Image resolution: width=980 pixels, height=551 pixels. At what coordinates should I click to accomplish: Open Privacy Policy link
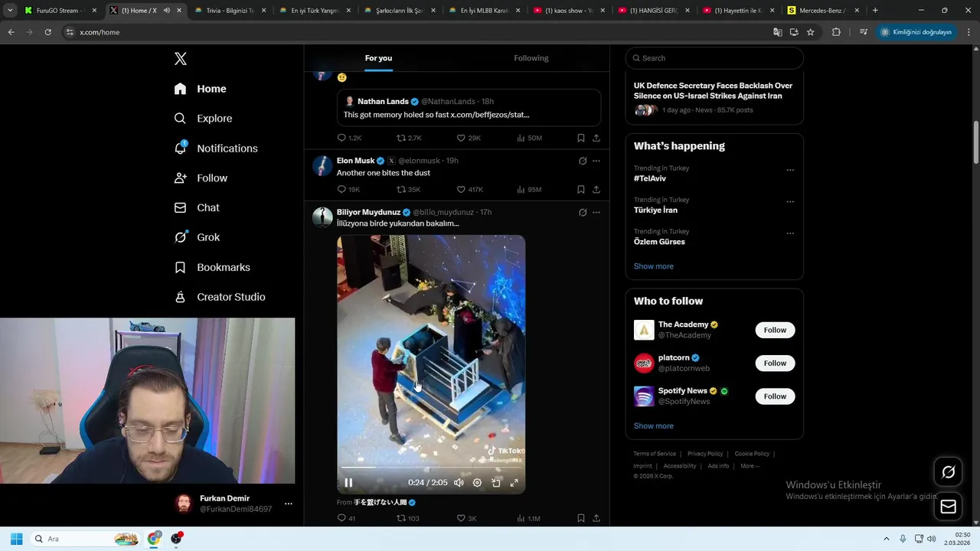tap(705, 454)
